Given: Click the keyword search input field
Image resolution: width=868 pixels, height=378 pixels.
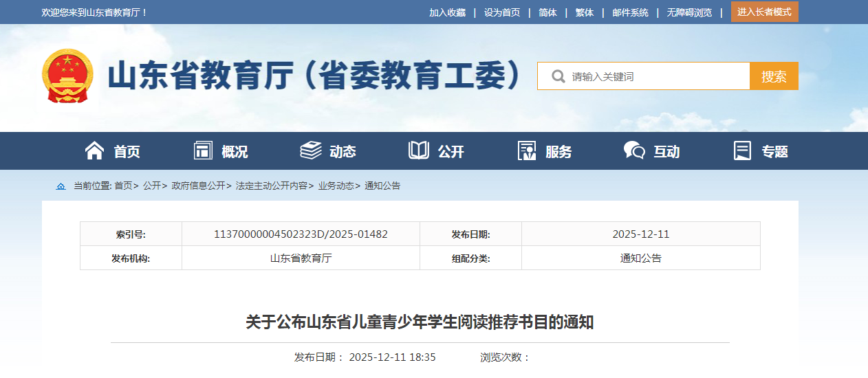Looking at the screenshot, I should pyautogui.click(x=653, y=76).
